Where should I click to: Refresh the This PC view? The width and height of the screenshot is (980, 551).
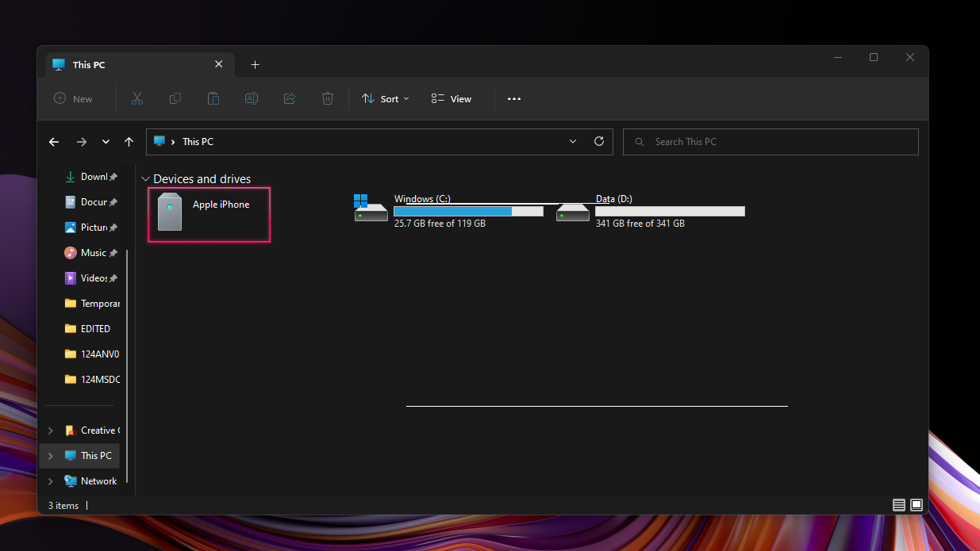(599, 141)
